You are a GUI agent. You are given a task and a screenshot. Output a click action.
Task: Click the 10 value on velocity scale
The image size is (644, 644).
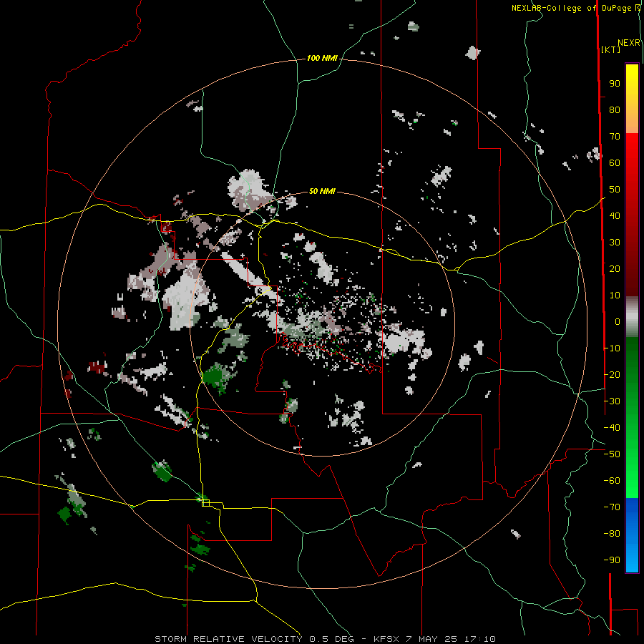click(615, 296)
